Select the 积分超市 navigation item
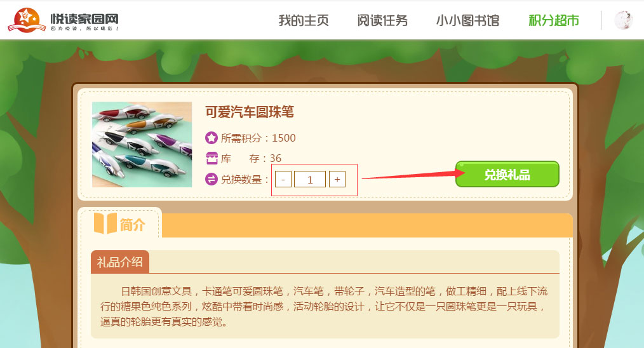Screen dimensions: 644x348 (x=554, y=20)
